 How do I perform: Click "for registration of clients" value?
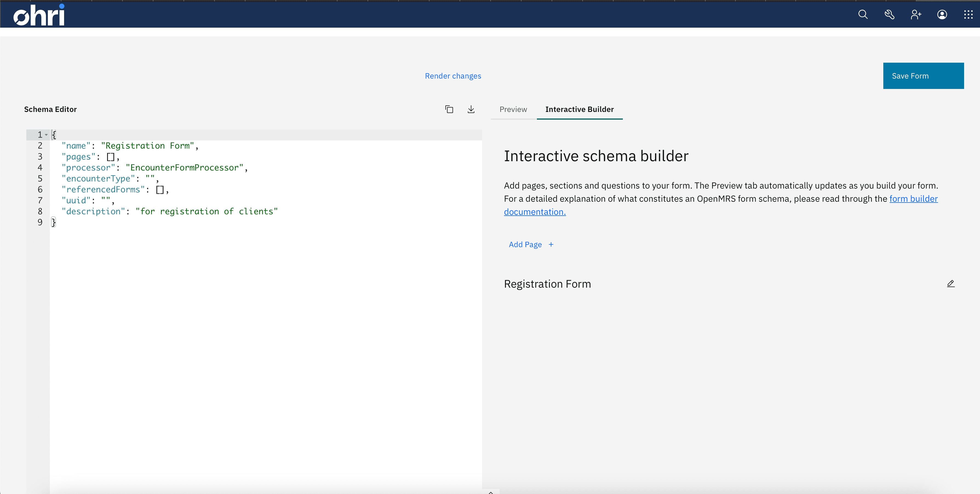[207, 212]
